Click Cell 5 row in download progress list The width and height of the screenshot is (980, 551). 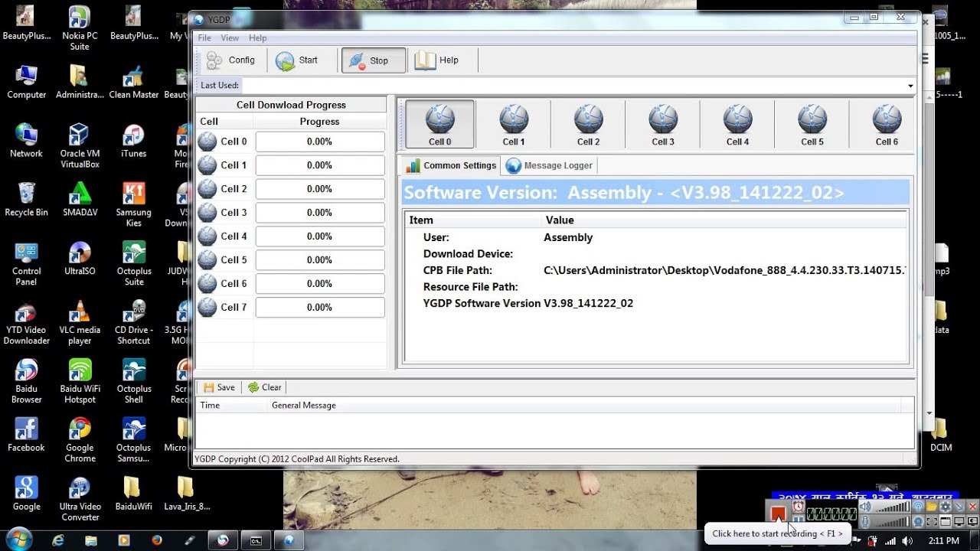pyautogui.click(x=291, y=260)
